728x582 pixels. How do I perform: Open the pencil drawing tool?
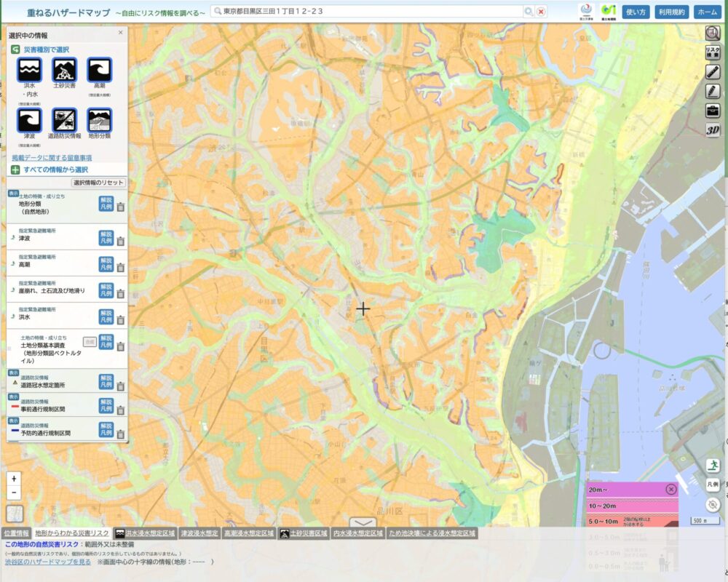coord(713,92)
